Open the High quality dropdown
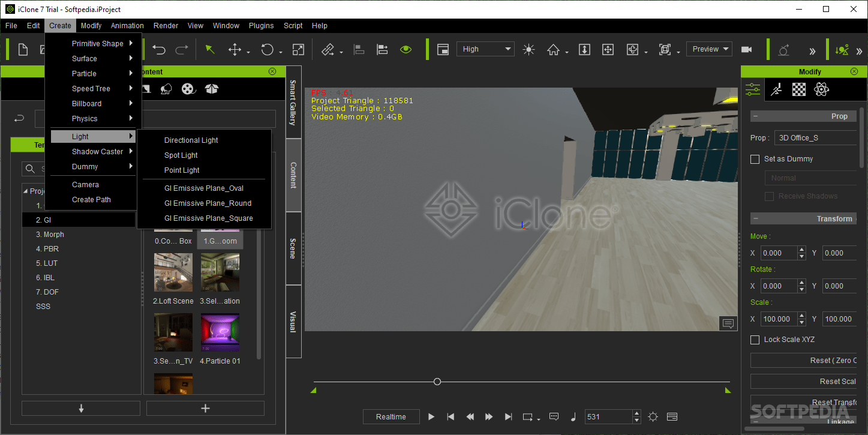The width and height of the screenshot is (868, 435). click(485, 49)
